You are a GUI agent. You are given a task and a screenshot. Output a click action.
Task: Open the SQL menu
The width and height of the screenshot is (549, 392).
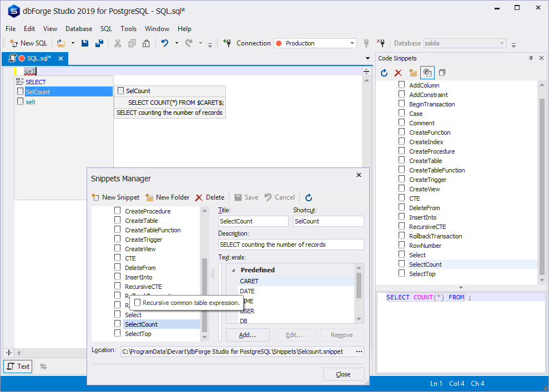pyautogui.click(x=106, y=29)
